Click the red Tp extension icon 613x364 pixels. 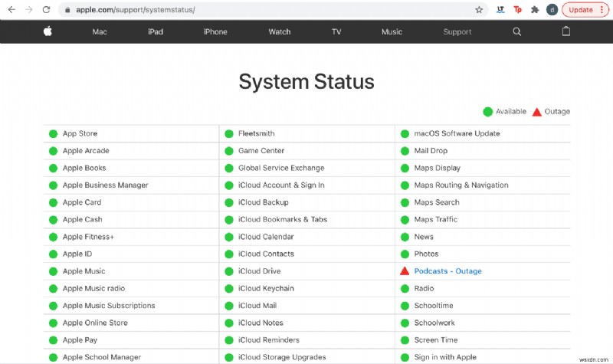[518, 10]
